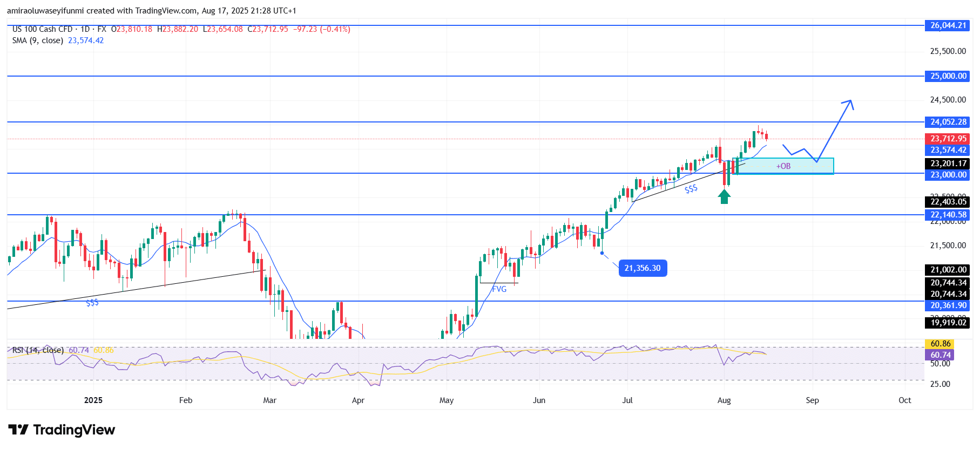980x450 pixels.
Task: Click the 25,500.00 axis price tick
Action: pyautogui.click(x=948, y=51)
